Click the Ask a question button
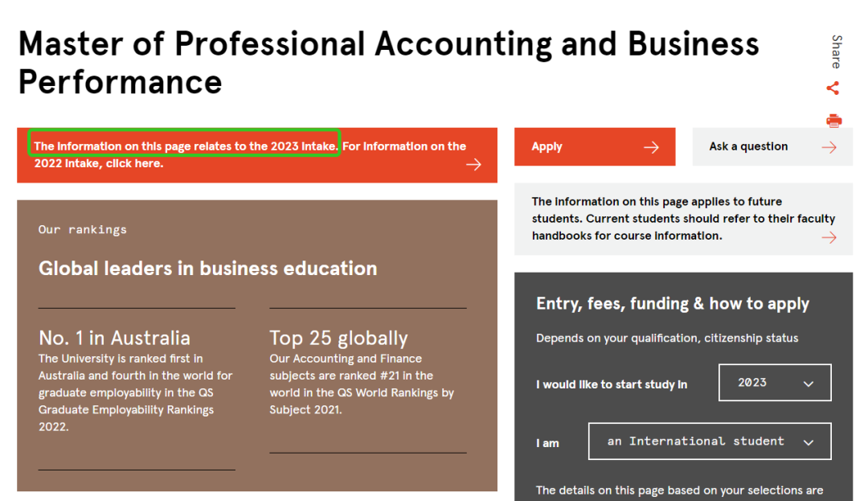 pos(772,146)
